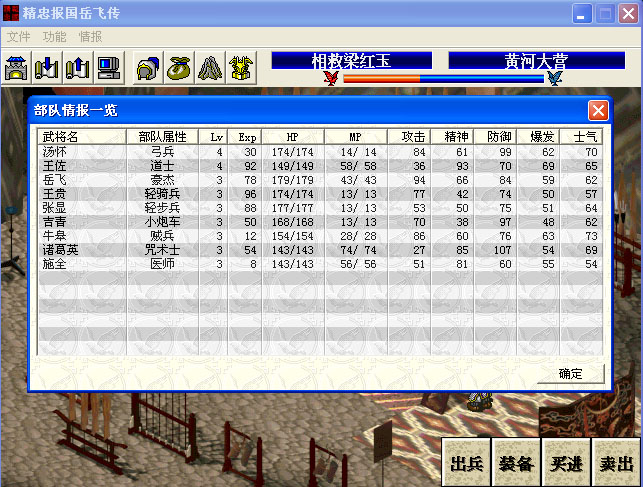Open the 情报 menu

coord(90,37)
